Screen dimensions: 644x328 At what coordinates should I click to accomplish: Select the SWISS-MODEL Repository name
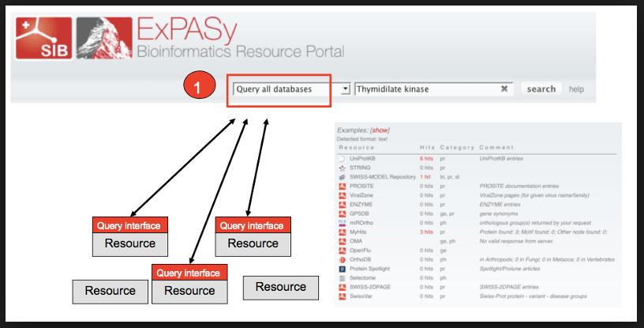click(382, 177)
